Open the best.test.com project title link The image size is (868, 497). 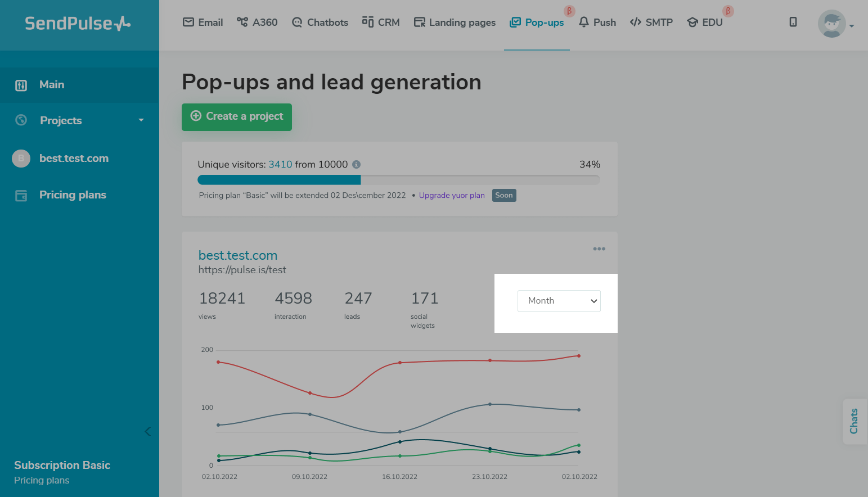(x=238, y=255)
